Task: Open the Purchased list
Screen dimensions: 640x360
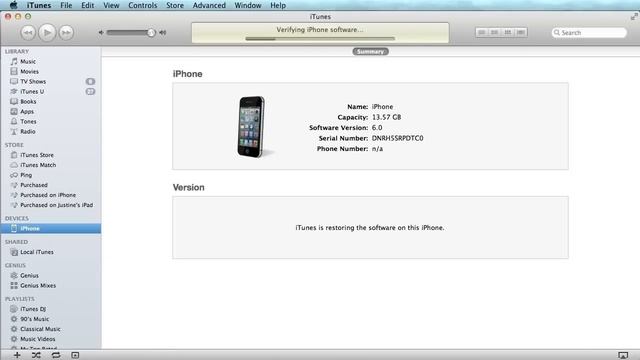Action: pos(34,185)
